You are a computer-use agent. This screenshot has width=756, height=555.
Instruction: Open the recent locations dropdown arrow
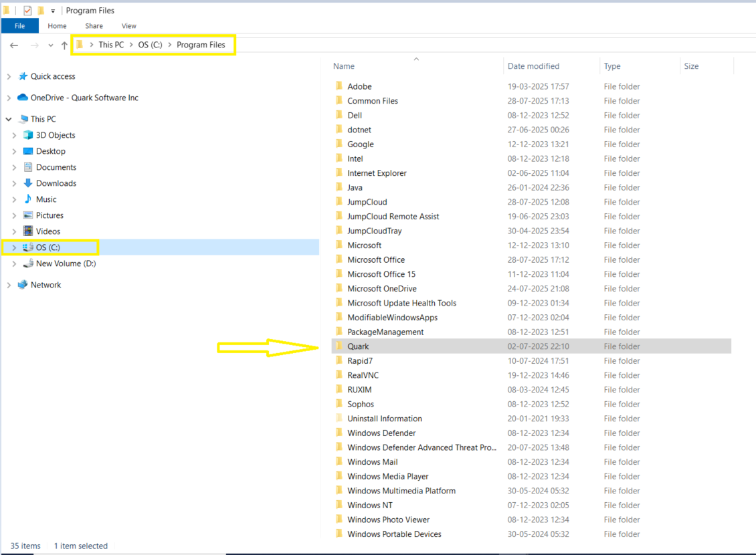(50, 45)
